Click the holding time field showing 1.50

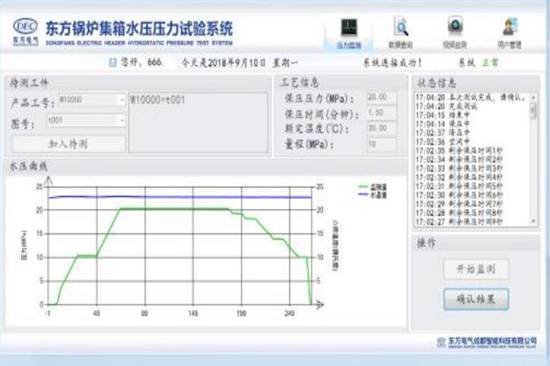coord(382,113)
